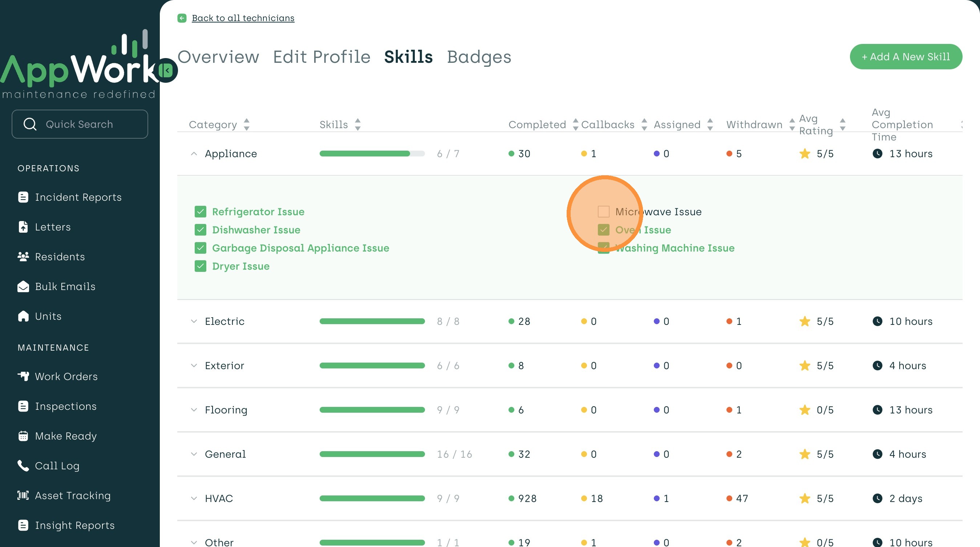Viewport: 980px width, 547px height.
Task: Open Bulk Emails envelope icon
Action: click(23, 287)
